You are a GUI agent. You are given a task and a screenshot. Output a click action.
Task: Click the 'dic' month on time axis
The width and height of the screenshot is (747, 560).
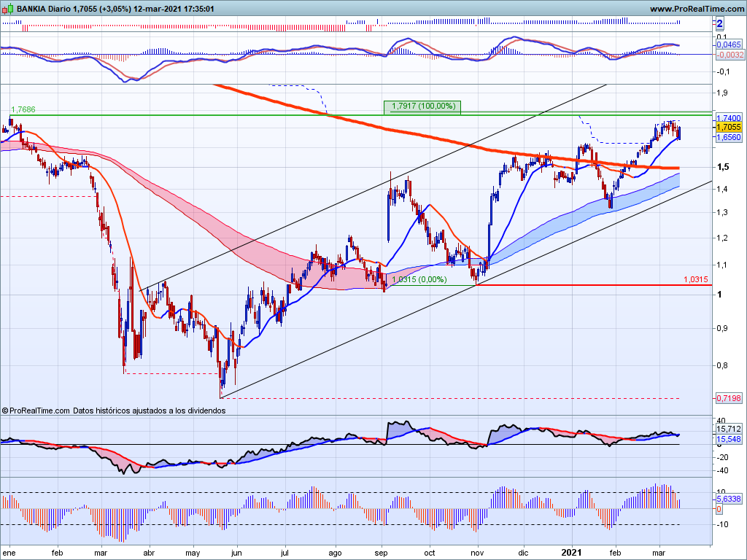click(x=523, y=553)
